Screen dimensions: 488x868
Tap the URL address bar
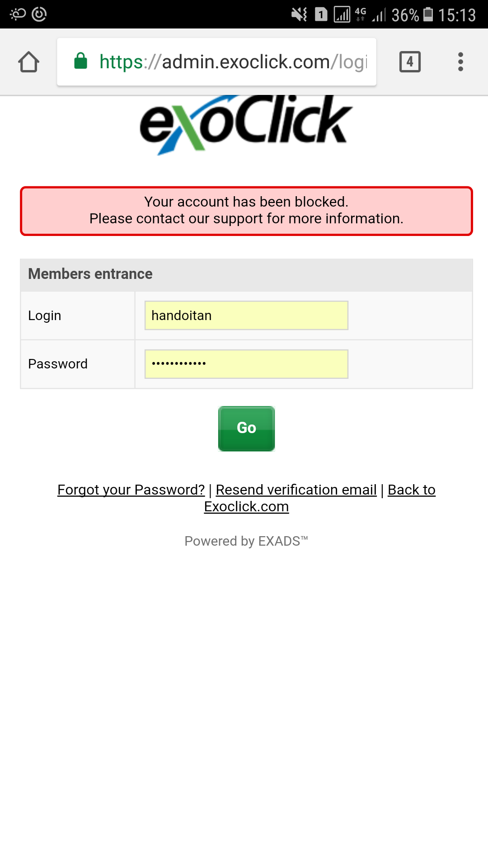[x=233, y=62]
